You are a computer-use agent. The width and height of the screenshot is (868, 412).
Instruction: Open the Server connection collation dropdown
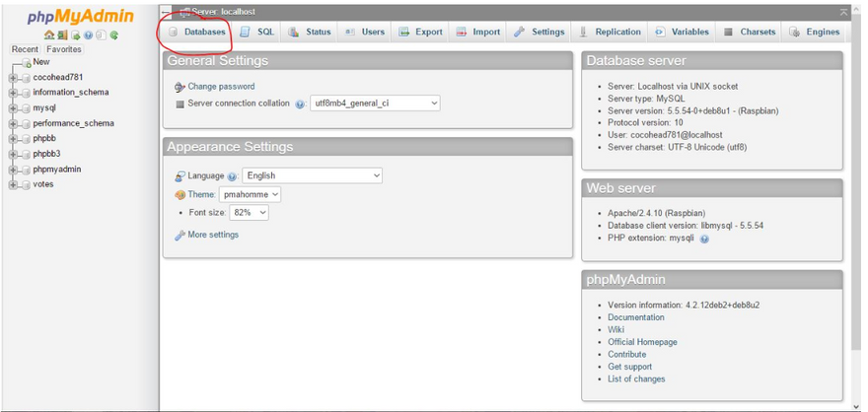(375, 103)
